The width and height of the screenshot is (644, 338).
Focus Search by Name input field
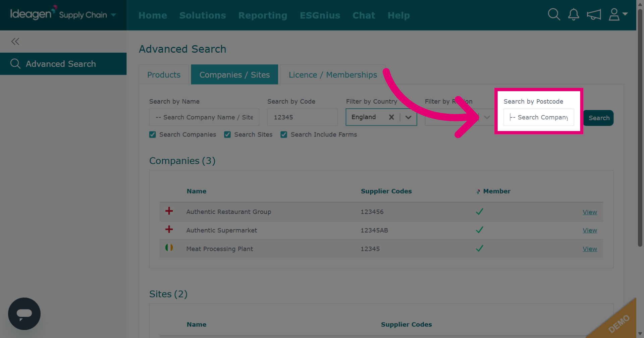tap(204, 117)
